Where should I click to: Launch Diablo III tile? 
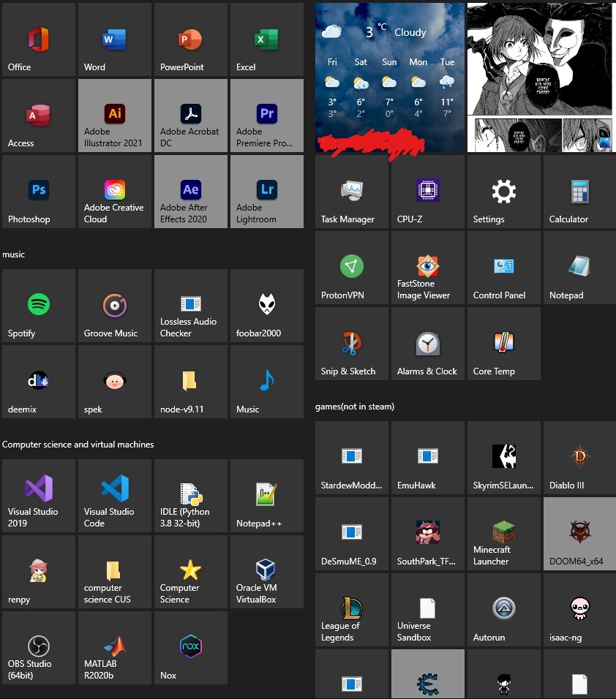pyautogui.click(x=580, y=458)
